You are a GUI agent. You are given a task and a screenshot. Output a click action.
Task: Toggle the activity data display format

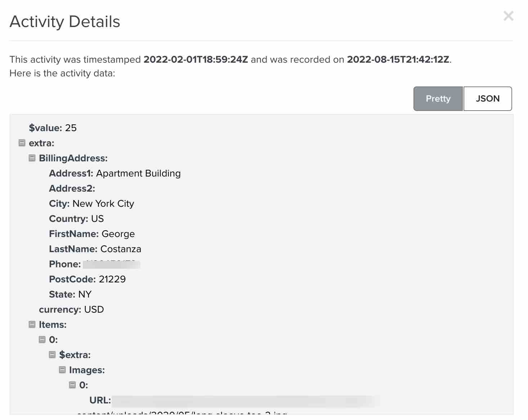(x=488, y=98)
